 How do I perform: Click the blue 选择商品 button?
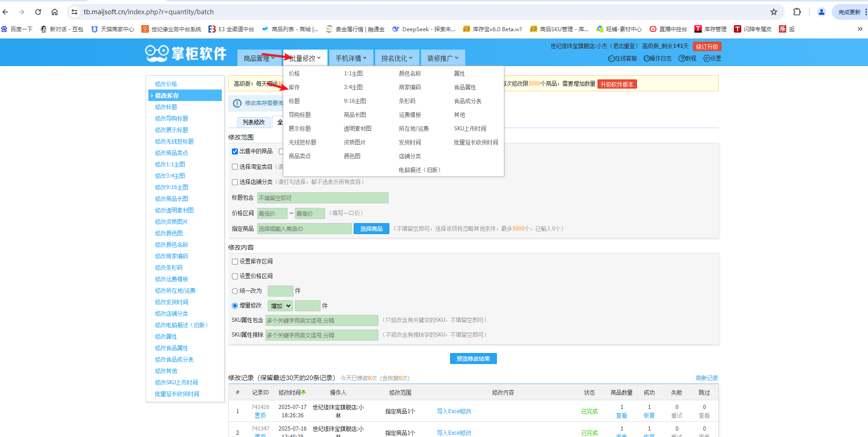(371, 229)
